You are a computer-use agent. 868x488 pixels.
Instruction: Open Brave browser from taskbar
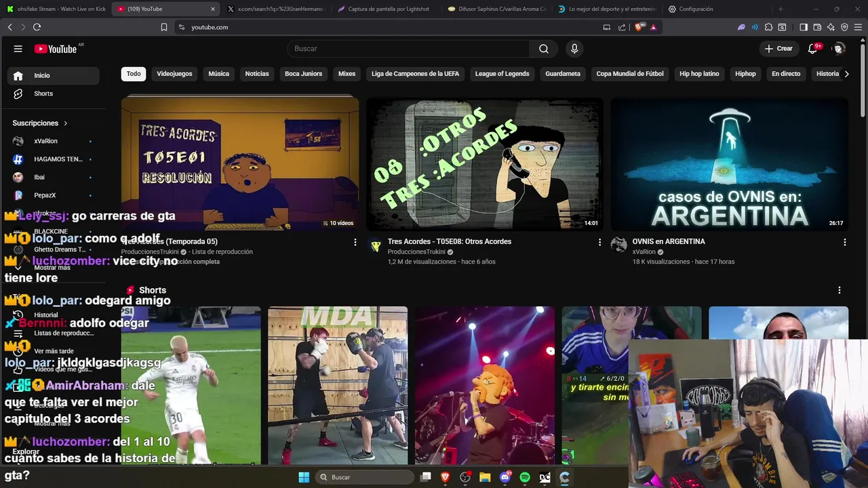click(x=446, y=477)
